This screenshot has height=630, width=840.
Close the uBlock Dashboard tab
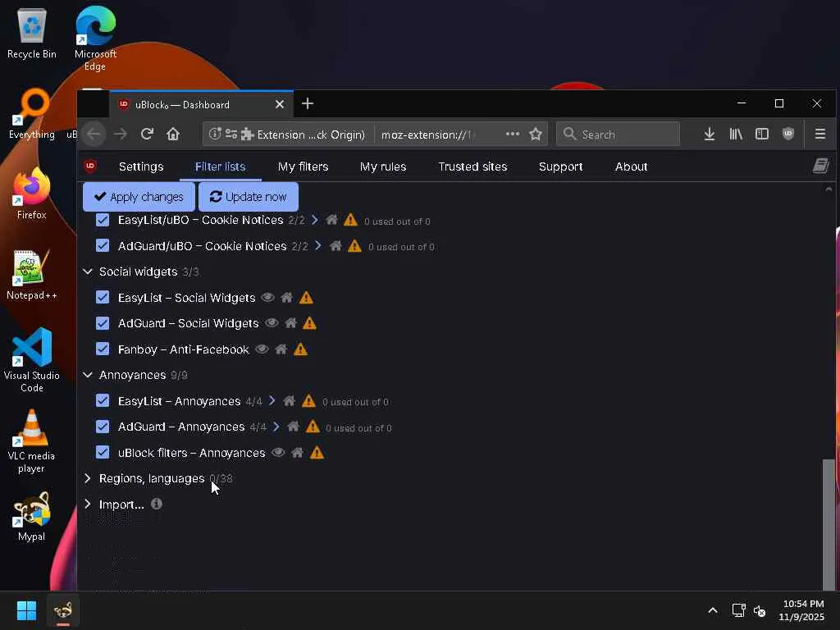pyautogui.click(x=280, y=104)
